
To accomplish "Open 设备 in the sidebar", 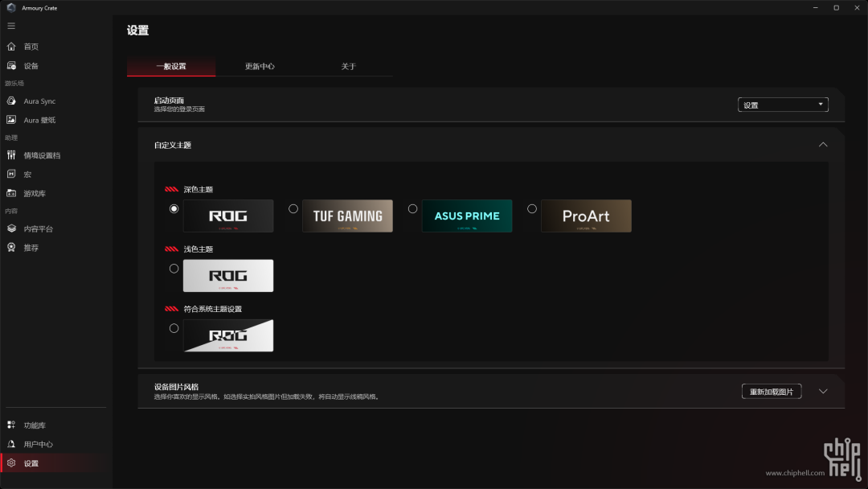I will [x=31, y=66].
